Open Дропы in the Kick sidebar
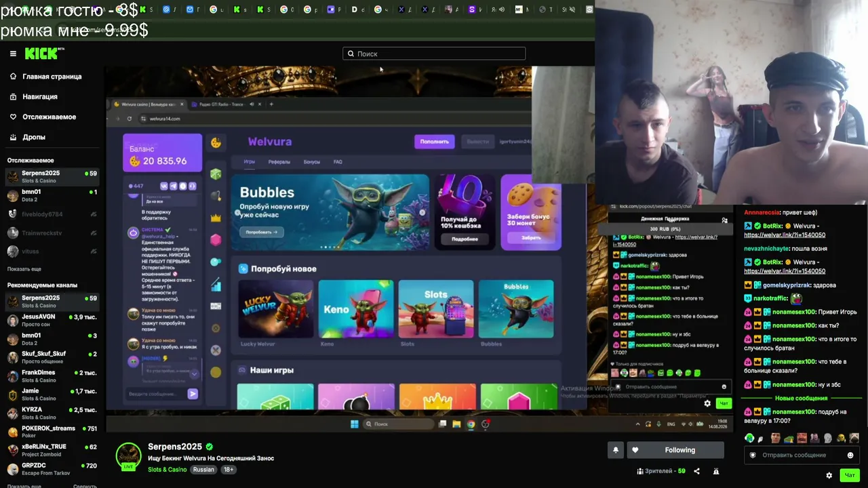 click(x=34, y=138)
